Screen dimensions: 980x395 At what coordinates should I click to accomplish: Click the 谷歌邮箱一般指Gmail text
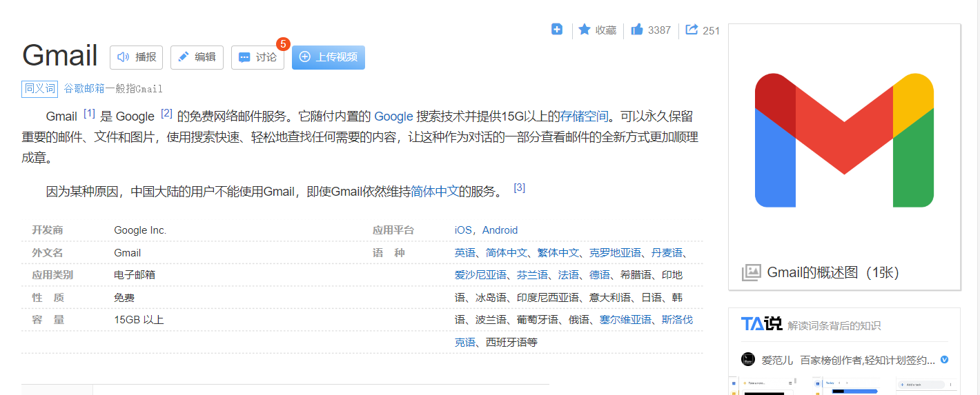(113, 89)
